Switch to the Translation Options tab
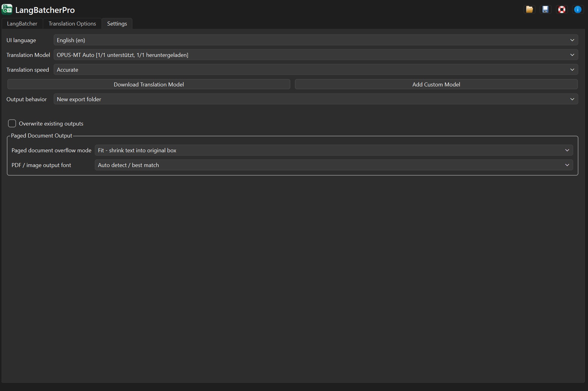The height and width of the screenshot is (391, 588). (x=72, y=24)
